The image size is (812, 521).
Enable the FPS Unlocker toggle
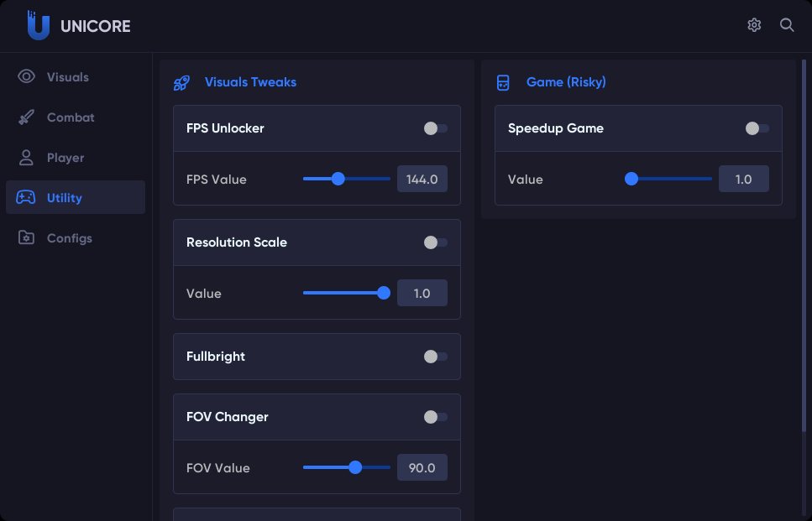(435, 128)
